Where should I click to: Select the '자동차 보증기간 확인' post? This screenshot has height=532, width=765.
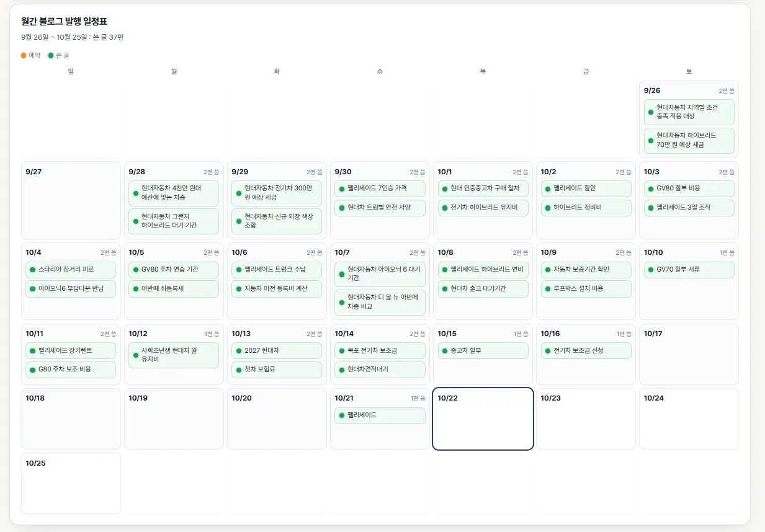tap(586, 270)
